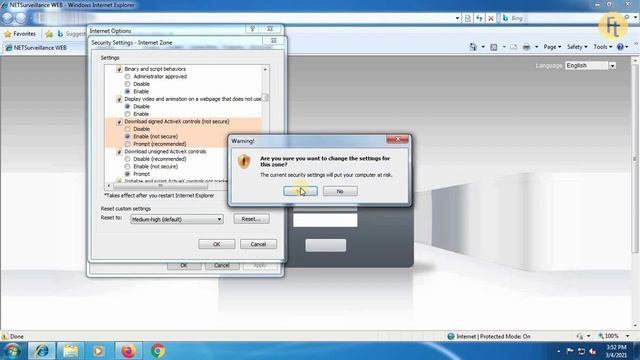The height and width of the screenshot is (360, 640).
Task: Click the Home toolbar icon
Action: click(x=473, y=47)
